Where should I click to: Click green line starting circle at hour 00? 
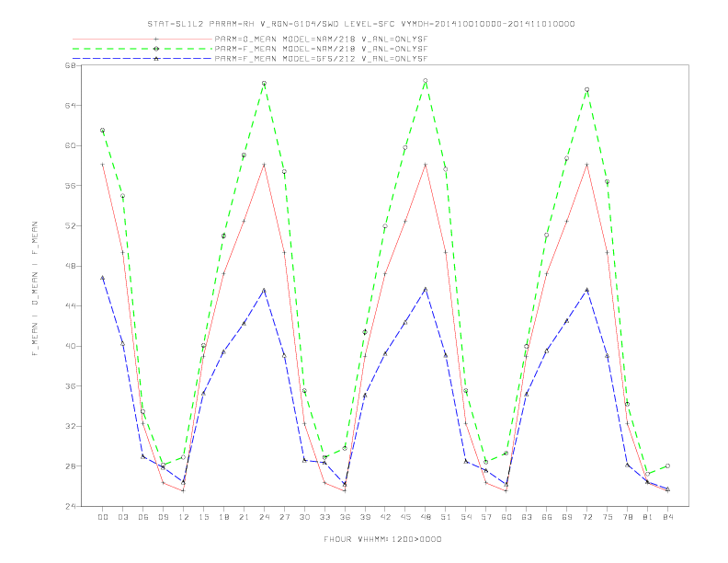103,131
